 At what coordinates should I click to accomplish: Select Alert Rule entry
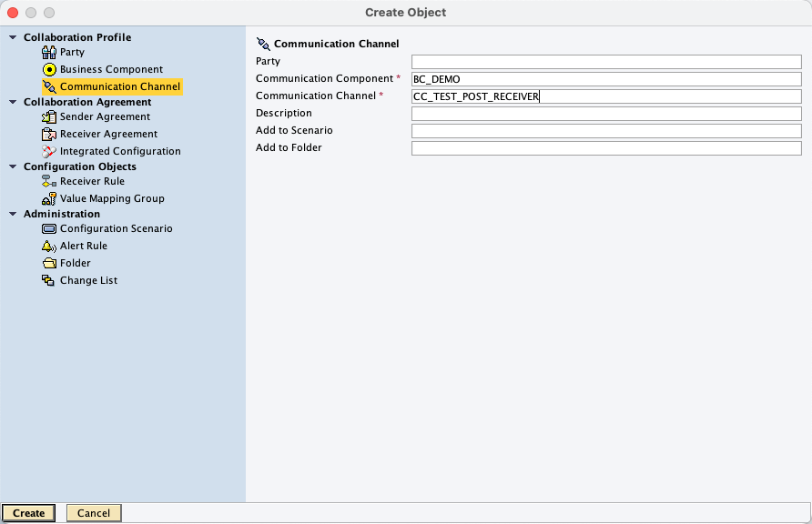(84, 246)
